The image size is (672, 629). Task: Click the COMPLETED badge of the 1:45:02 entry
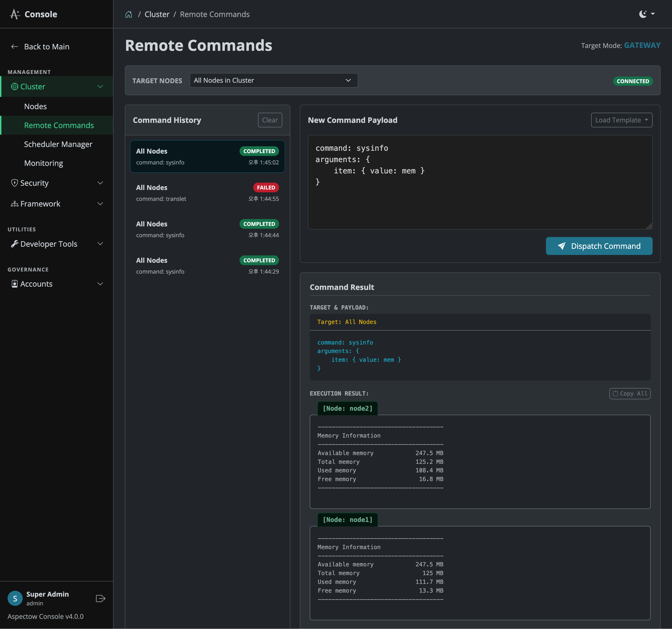pos(259,151)
